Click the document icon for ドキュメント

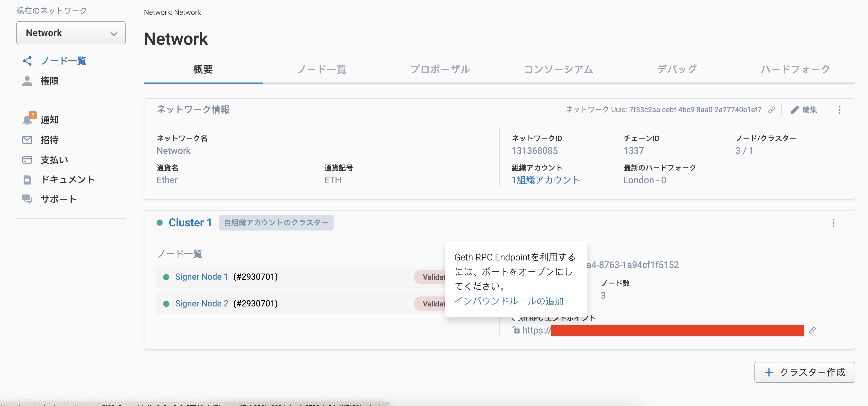(x=27, y=180)
